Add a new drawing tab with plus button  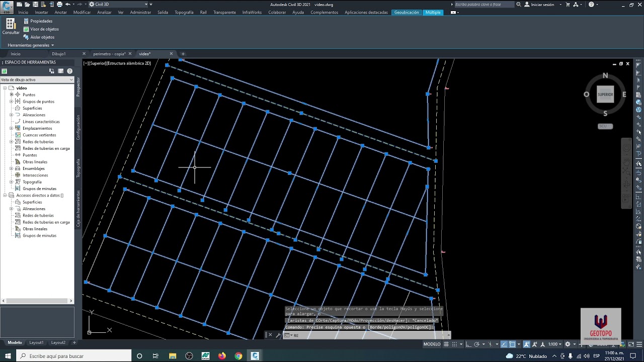pyautogui.click(x=183, y=54)
